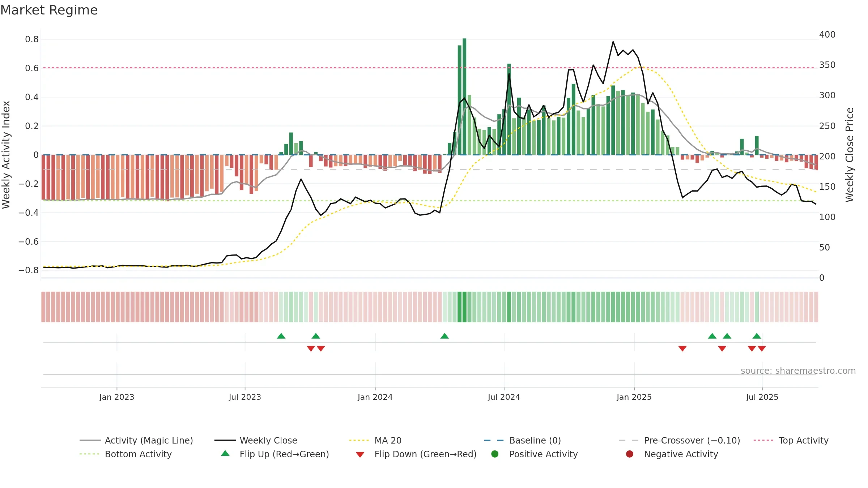Click the −0.8 activity axis tick

click(x=29, y=270)
